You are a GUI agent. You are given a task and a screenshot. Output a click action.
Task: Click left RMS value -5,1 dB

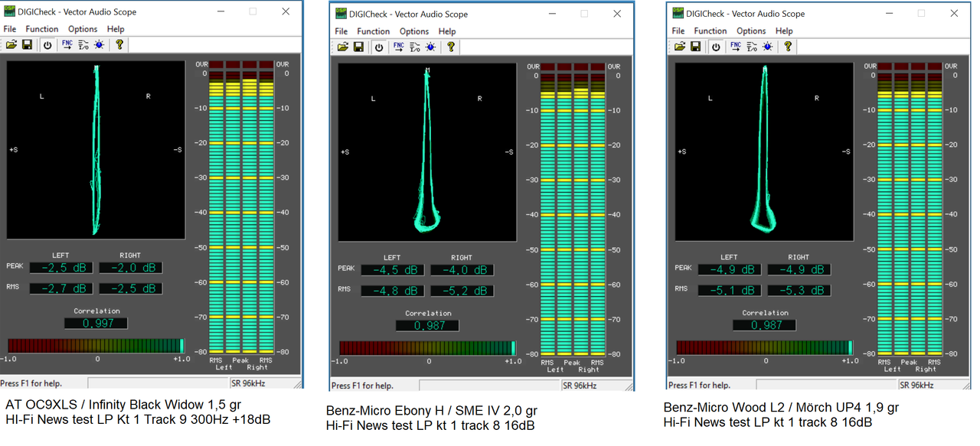(730, 290)
